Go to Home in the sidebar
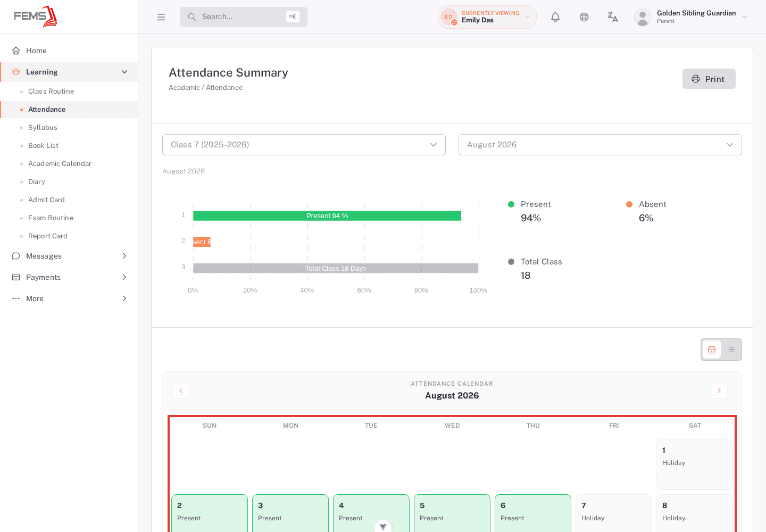 point(69,51)
